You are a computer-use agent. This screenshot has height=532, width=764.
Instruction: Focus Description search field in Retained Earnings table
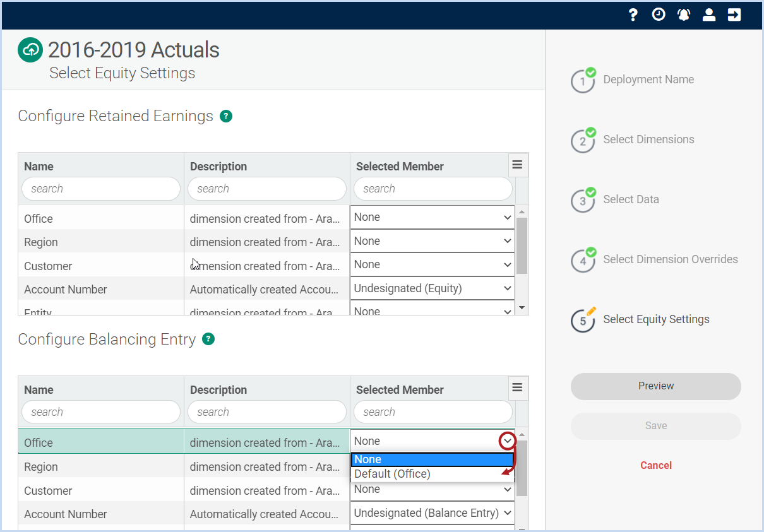pos(267,189)
